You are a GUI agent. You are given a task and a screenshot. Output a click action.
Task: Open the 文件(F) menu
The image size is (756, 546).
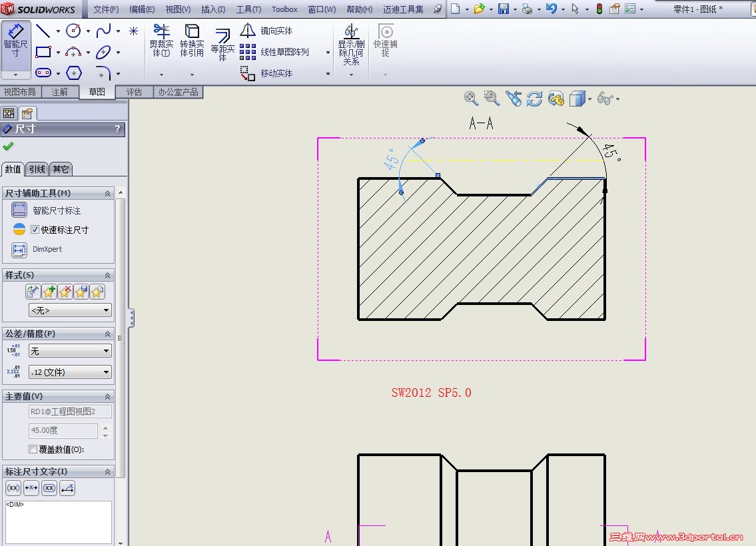pyautogui.click(x=106, y=9)
